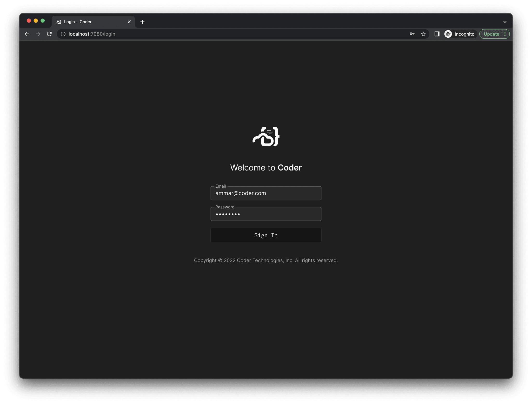Click the Update button in Chrome
532x404 pixels.
[491, 34]
